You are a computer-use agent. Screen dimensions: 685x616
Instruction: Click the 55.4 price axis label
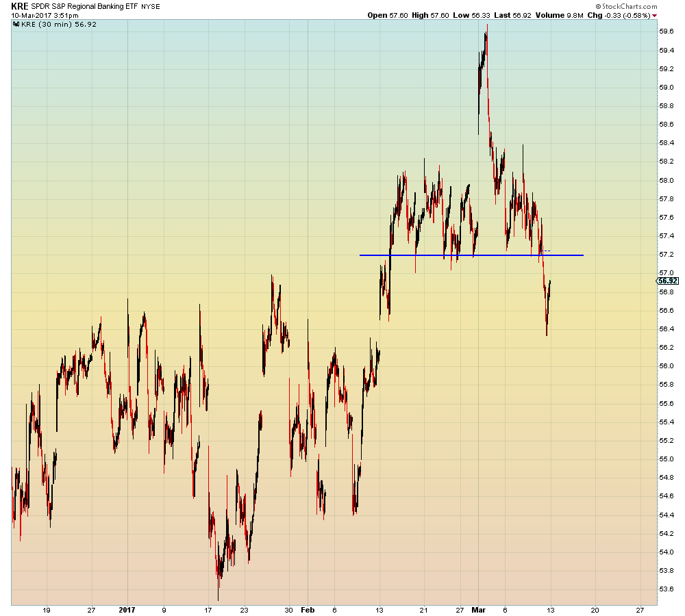(x=667, y=422)
